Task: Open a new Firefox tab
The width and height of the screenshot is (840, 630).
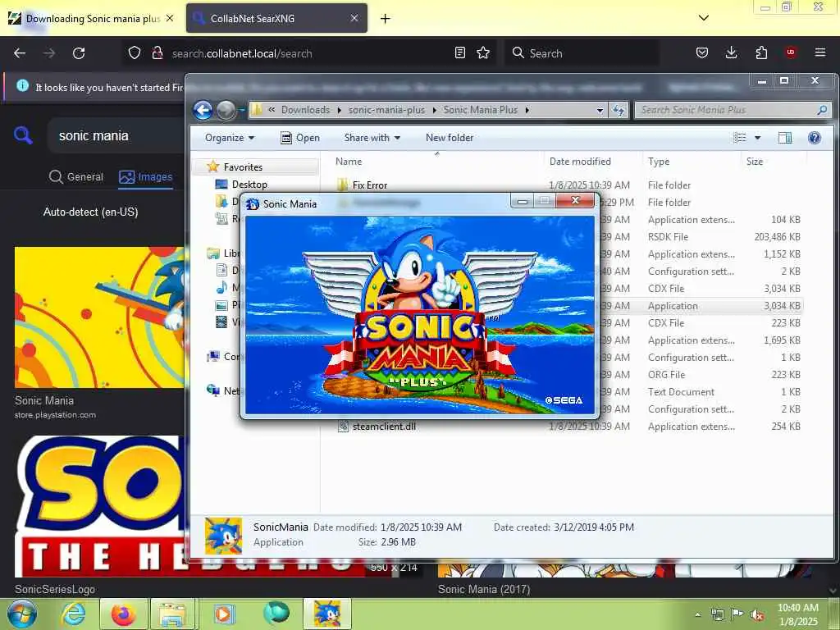Action: pyautogui.click(x=386, y=19)
